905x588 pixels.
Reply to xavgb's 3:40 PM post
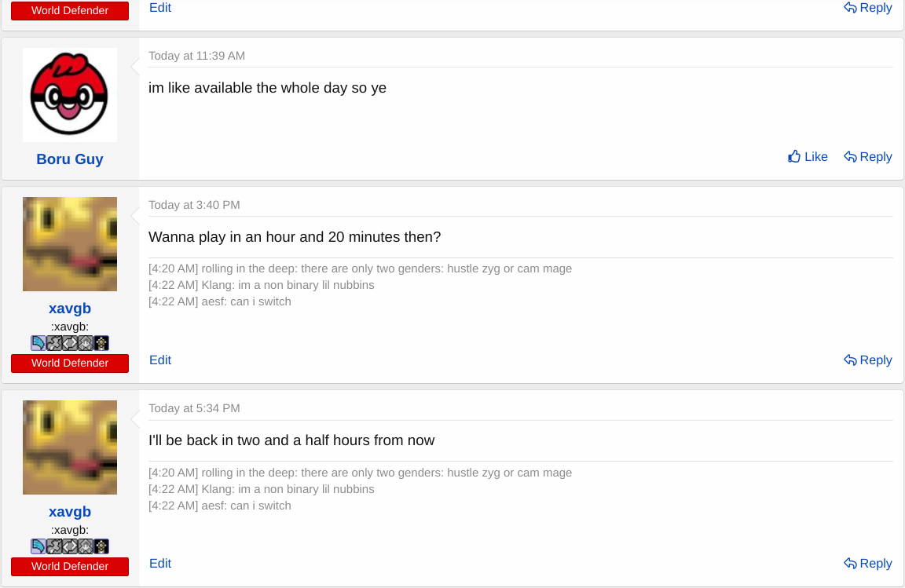(x=868, y=360)
